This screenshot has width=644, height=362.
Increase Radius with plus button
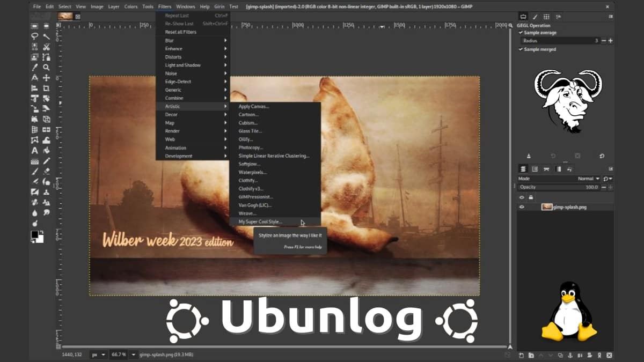pos(611,41)
